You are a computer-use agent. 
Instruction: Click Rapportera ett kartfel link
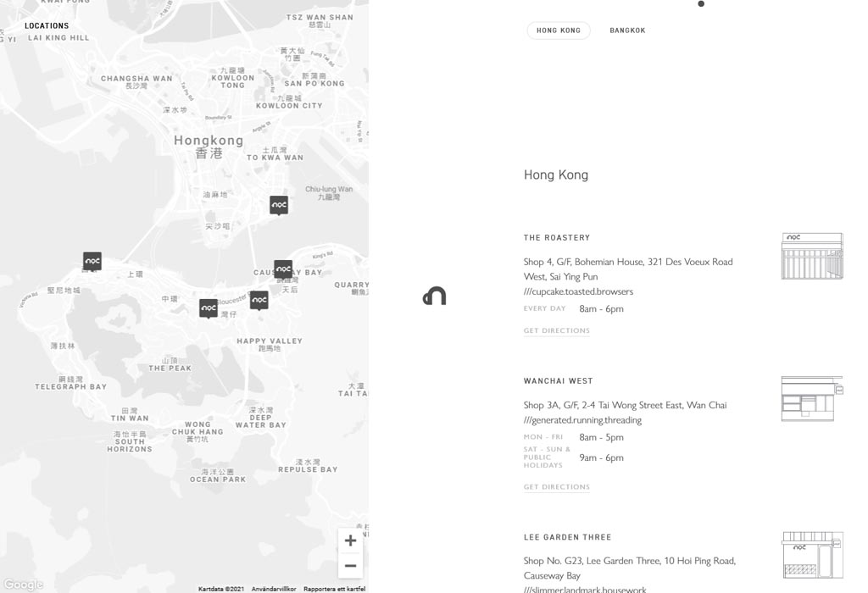[x=334, y=589]
